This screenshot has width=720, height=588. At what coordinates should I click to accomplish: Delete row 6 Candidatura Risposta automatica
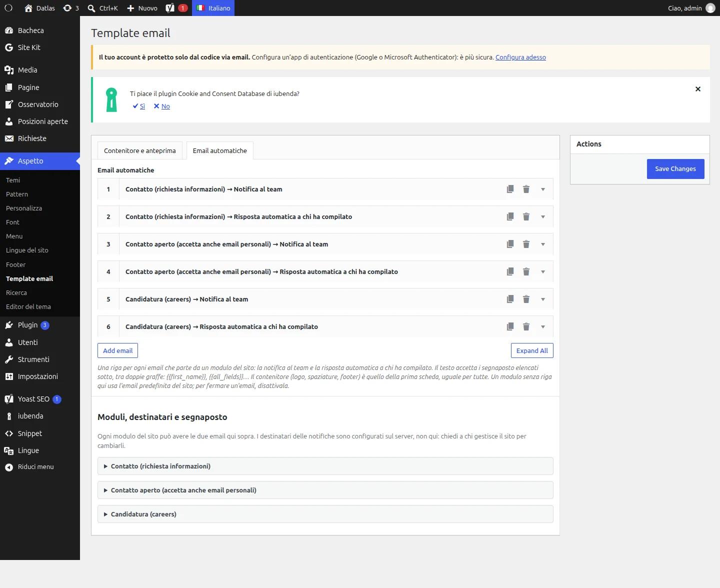click(526, 326)
